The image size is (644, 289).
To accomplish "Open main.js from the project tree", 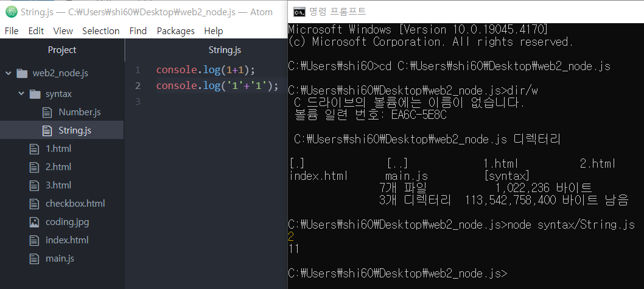I will click(x=60, y=259).
